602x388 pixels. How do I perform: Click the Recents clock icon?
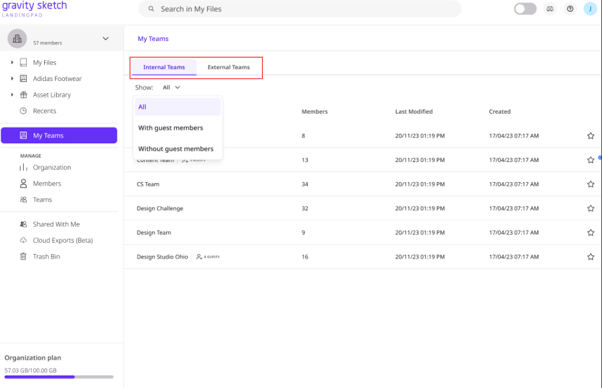point(23,111)
